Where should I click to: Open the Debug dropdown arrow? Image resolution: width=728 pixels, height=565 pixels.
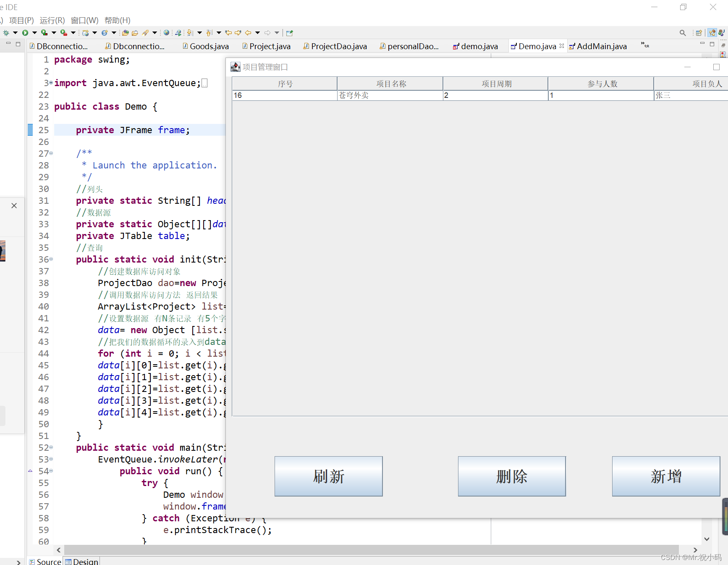[15, 33]
